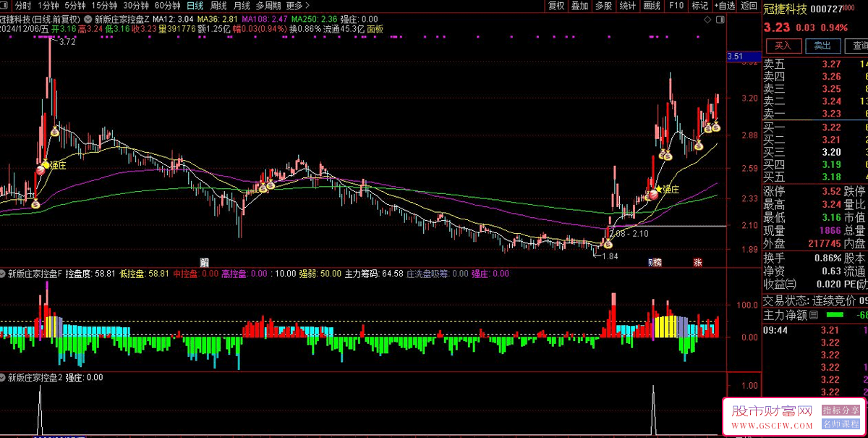Expand the 更多 timeframe options

[297, 6]
